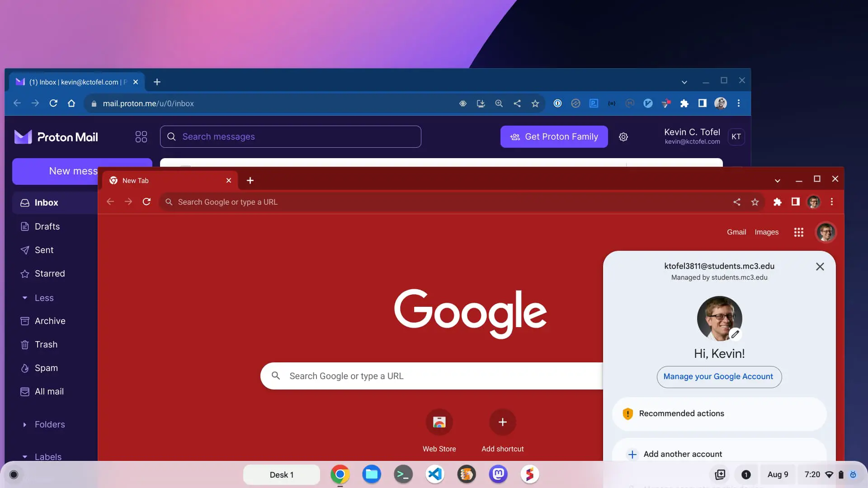
Task: Open side panel in red Chrome window
Action: point(795,202)
